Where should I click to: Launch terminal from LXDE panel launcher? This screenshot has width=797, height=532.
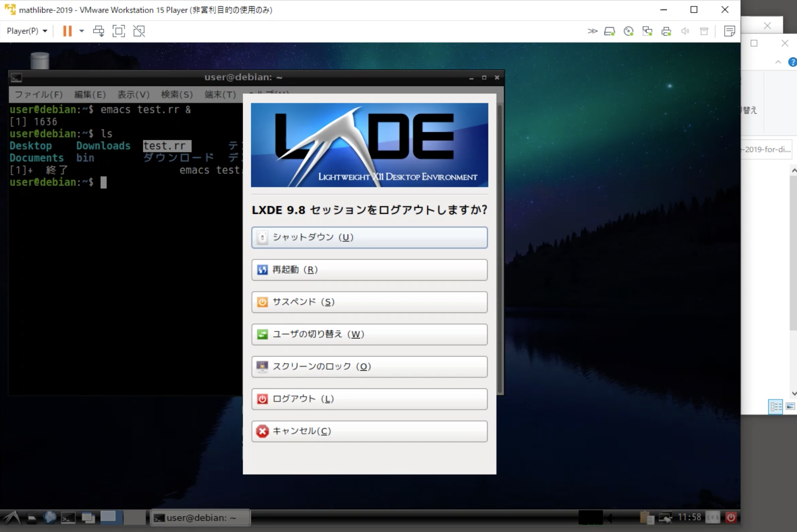point(68,517)
